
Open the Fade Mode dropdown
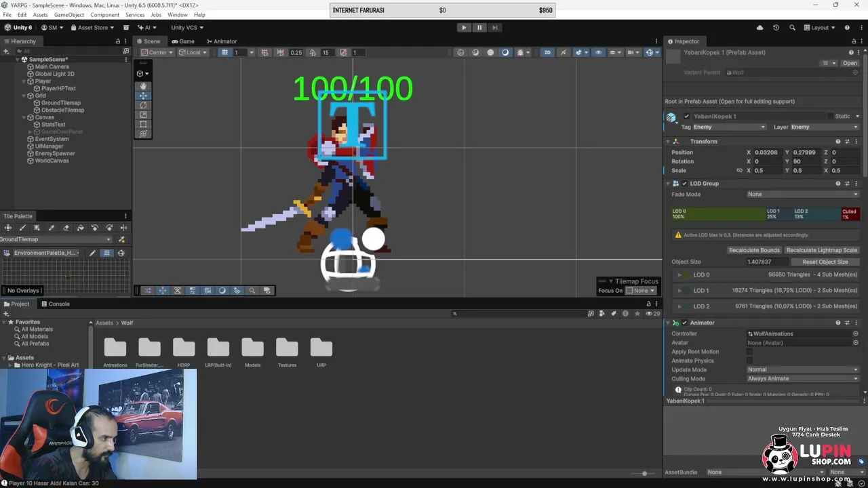(x=803, y=195)
